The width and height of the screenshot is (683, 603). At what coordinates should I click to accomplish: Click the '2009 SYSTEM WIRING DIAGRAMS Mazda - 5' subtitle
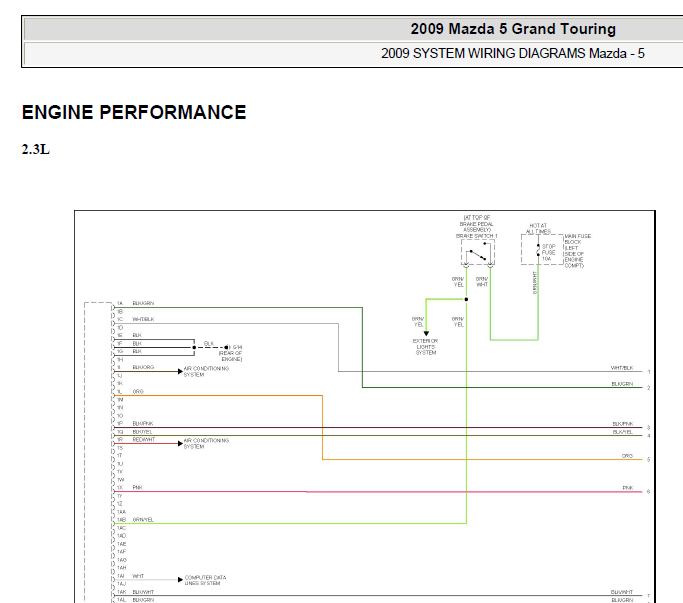point(513,53)
